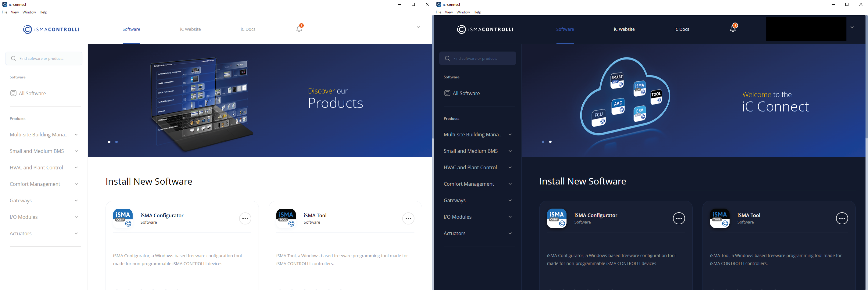868x290 pixels.
Task: Switch to iC Website tab, dark window
Action: 624,29
